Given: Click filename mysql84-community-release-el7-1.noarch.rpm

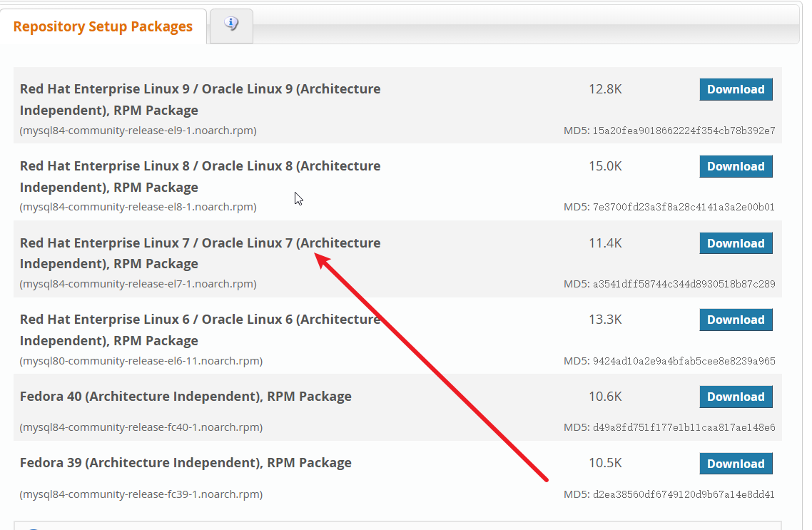Looking at the screenshot, I should pos(138,284).
